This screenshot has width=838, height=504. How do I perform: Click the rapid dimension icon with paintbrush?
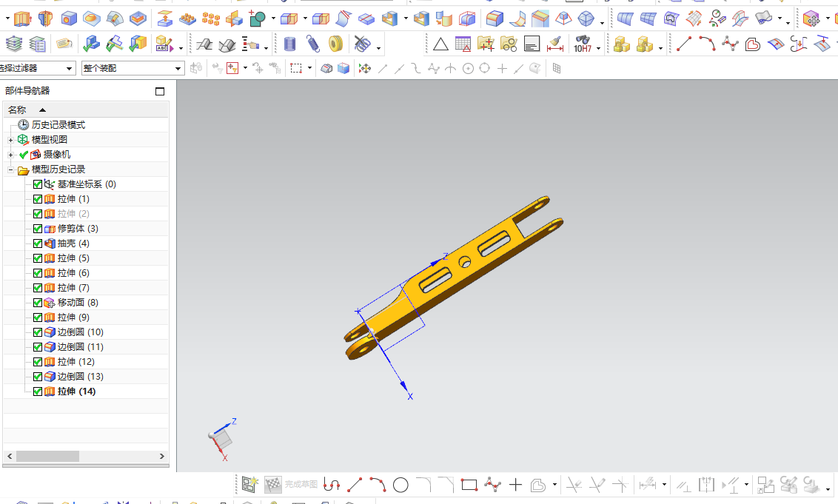[555, 44]
